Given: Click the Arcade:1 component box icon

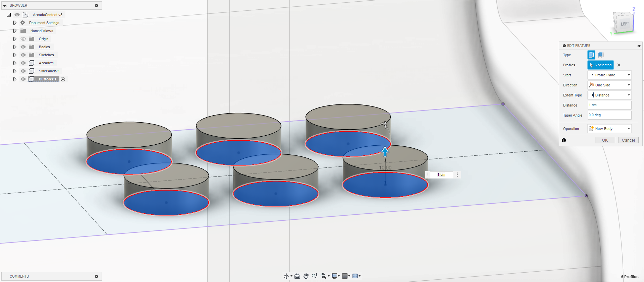Looking at the screenshot, I should (32, 63).
